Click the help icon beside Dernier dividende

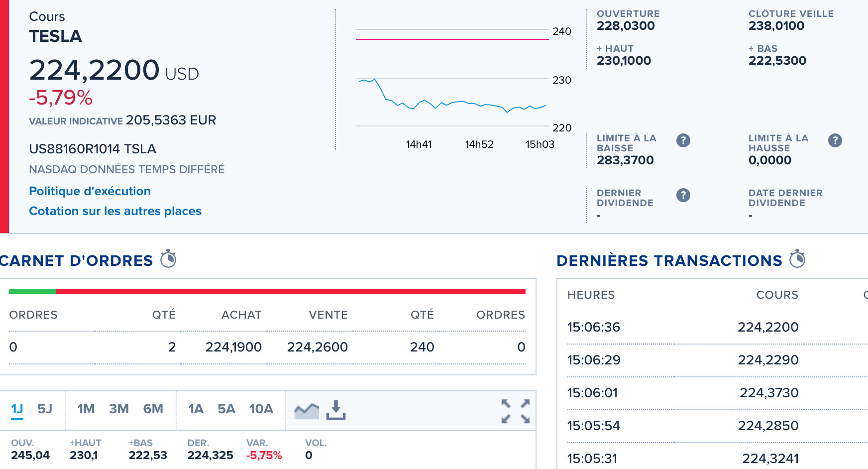[683, 195]
